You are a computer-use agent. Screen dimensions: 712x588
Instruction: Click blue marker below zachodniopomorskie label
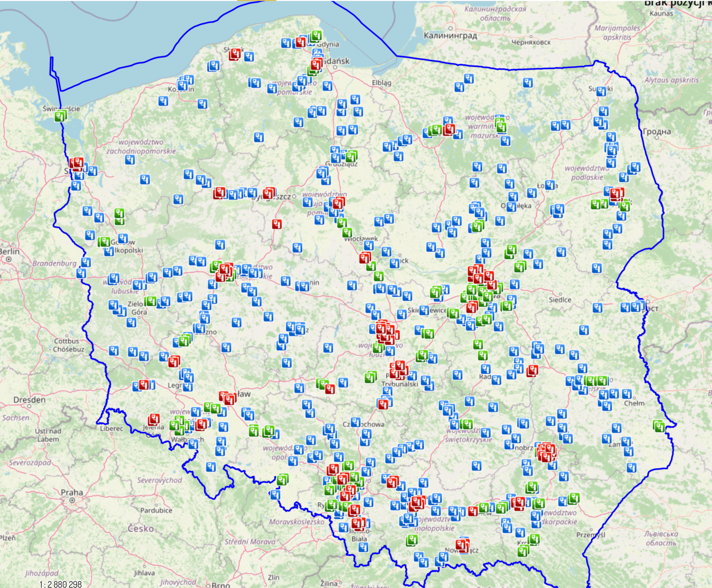point(130,160)
